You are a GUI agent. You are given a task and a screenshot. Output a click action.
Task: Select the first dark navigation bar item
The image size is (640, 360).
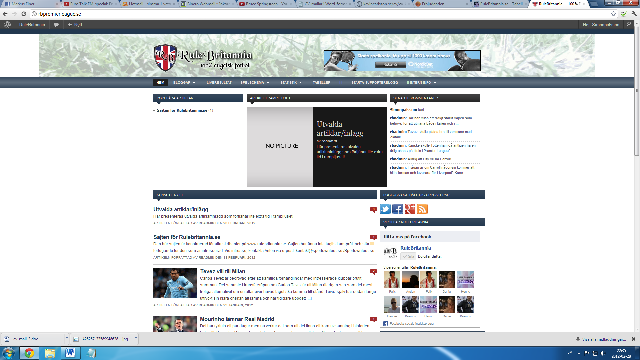(x=160, y=82)
